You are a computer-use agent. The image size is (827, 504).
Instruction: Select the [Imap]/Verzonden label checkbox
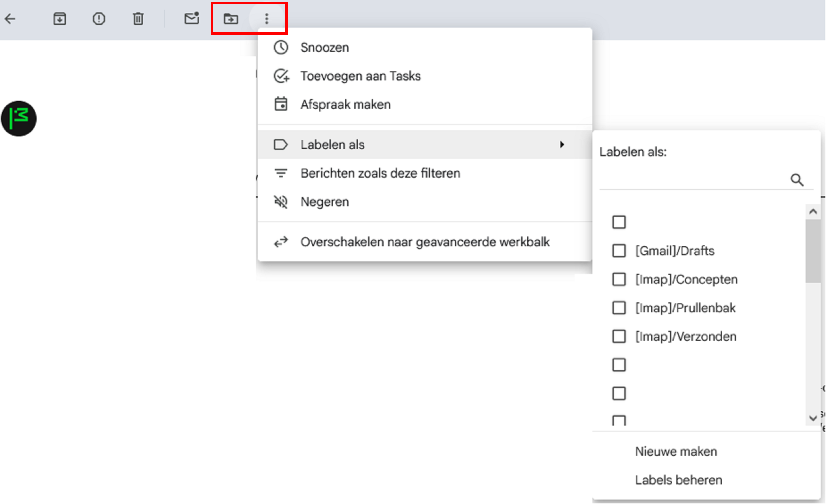(619, 336)
